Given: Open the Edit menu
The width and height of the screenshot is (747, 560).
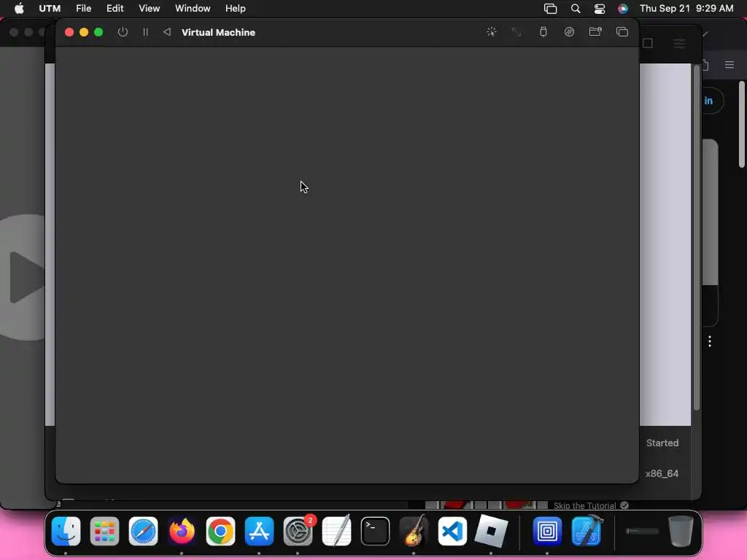Looking at the screenshot, I should [115, 9].
